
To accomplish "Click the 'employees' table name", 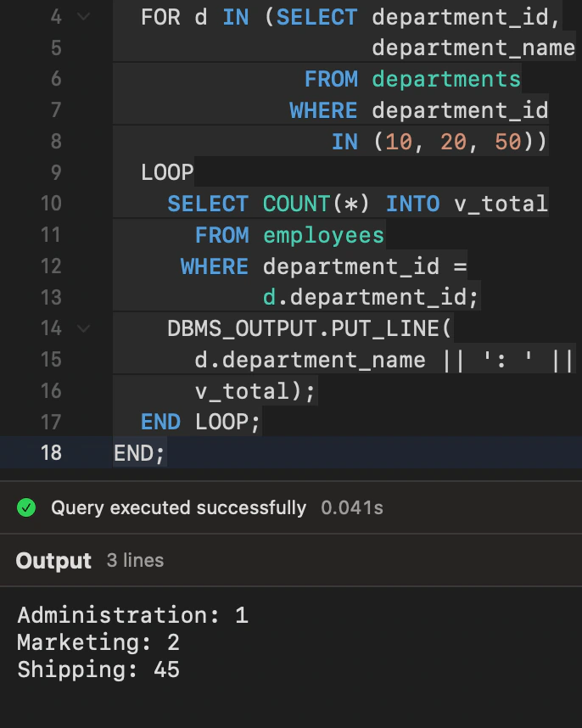I will point(324,236).
